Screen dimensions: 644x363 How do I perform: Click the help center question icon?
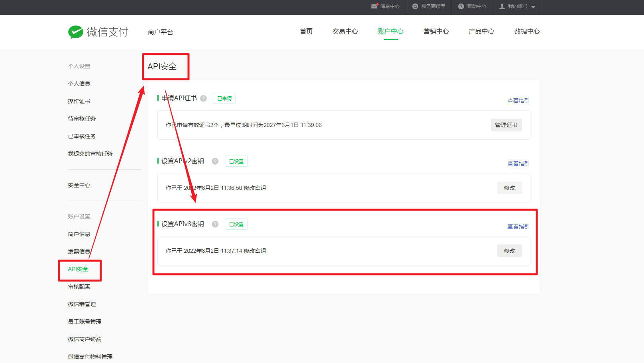point(461,6)
